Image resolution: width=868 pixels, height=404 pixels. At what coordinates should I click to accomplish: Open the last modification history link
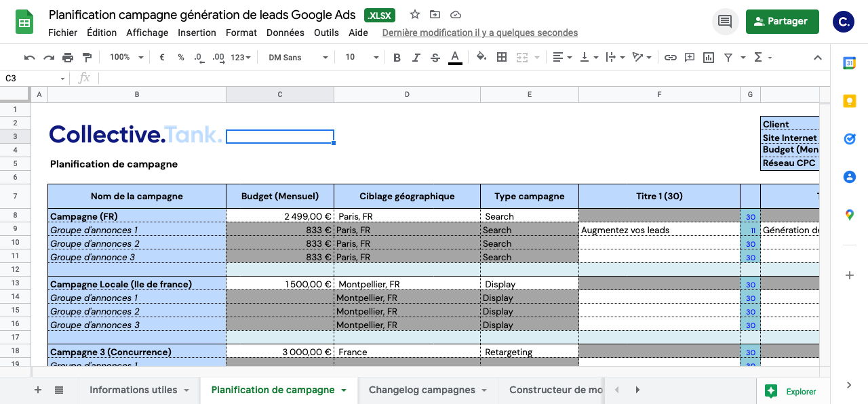point(479,33)
